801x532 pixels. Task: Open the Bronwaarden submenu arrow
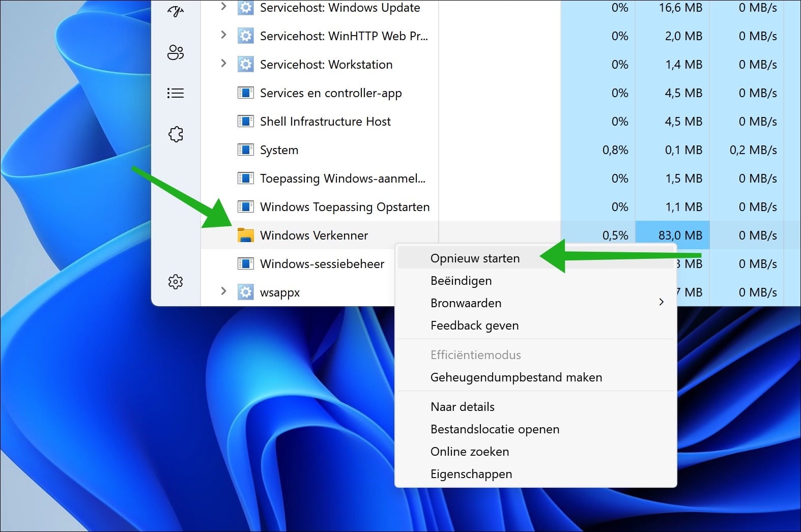click(x=661, y=302)
